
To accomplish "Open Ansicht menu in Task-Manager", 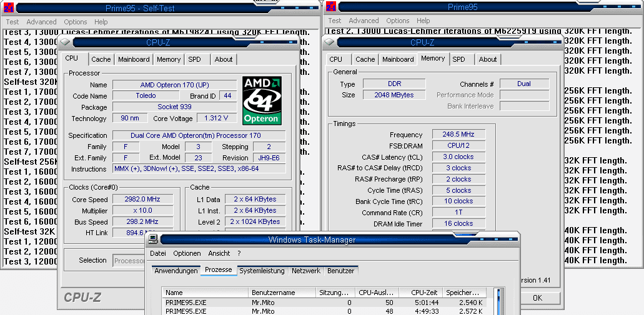I will click(219, 253).
